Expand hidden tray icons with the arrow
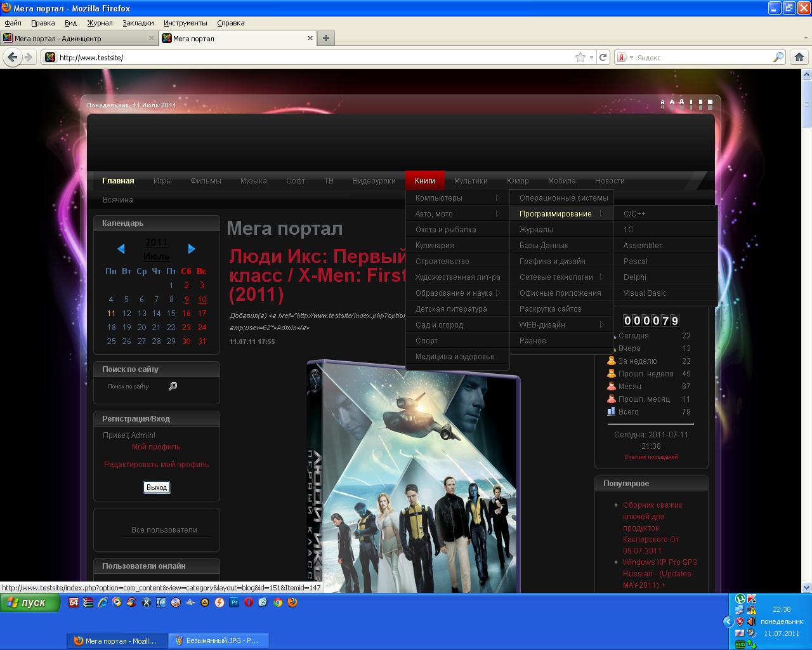 tap(728, 621)
